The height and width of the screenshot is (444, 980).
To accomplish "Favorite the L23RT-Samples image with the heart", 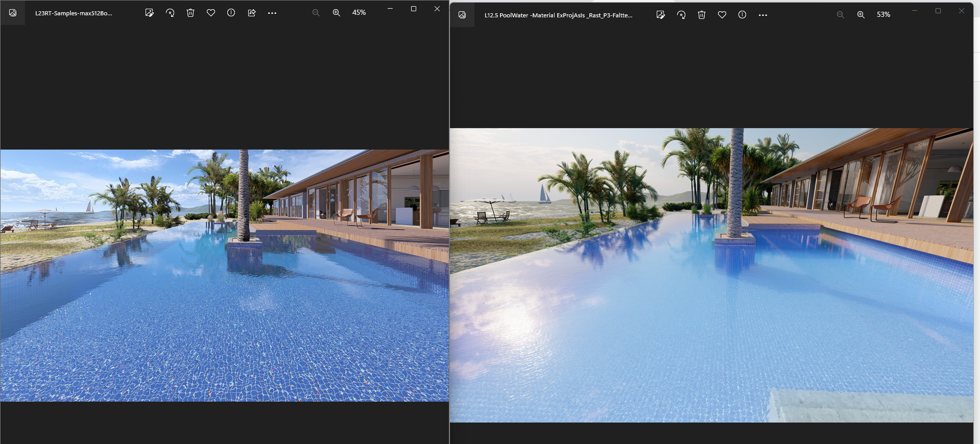I will pyautogui.click(x=211, y=13).
